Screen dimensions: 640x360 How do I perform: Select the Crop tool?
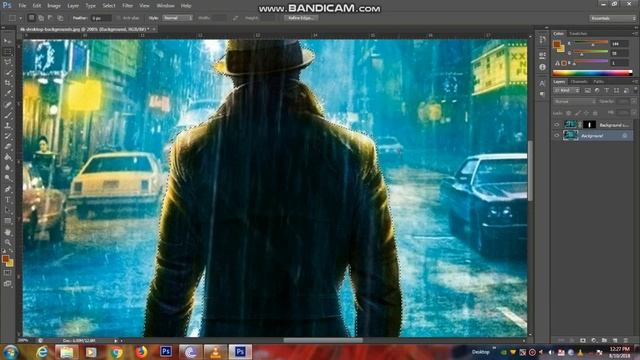[x=7, y=83]
